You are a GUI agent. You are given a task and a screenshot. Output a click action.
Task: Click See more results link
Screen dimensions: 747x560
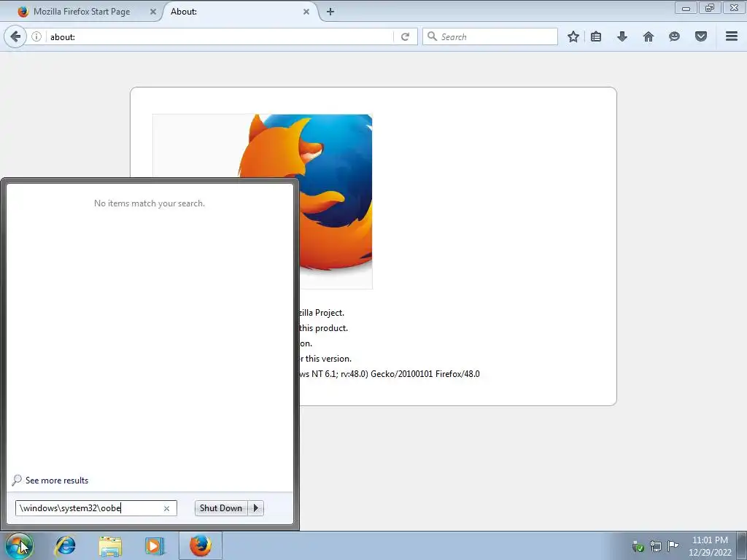[x=57, y=481]
